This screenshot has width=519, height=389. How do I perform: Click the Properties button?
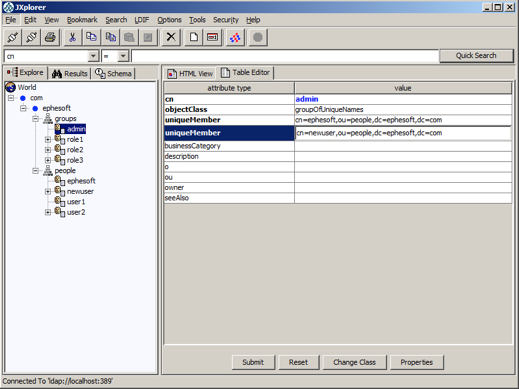(x=416, y=362)
